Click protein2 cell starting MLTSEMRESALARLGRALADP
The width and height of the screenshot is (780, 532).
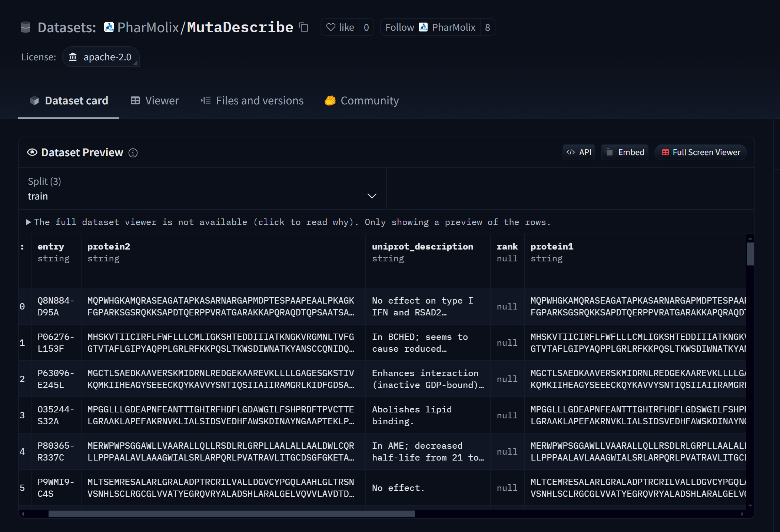click(223, 488)
